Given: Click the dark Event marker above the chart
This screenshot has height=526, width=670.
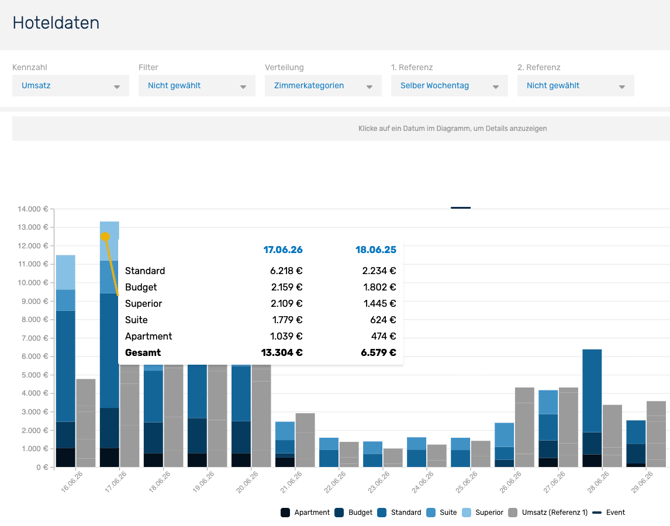Looking at the screenshot, I should pyautogui.click(x=460, y=208).
